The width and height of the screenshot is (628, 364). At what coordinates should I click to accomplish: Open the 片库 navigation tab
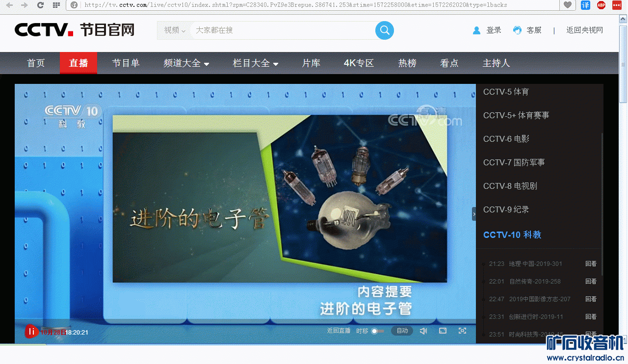(x=311, y=63)
